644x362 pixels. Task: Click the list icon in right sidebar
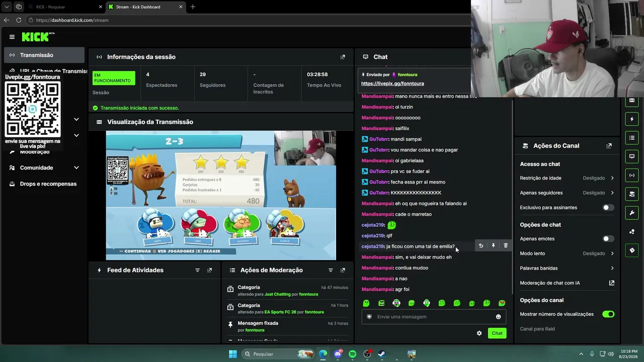pyautogui.click(x=632, y=138)
